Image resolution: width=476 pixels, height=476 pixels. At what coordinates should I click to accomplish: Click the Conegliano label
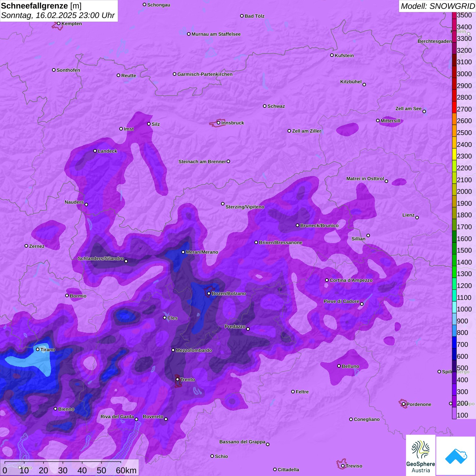[x=367, y=419]
